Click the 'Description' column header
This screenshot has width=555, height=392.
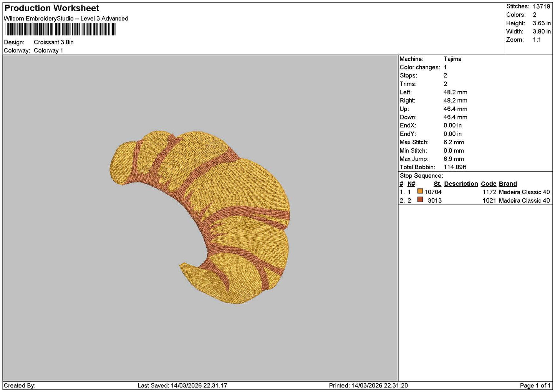tap(461, 184)
